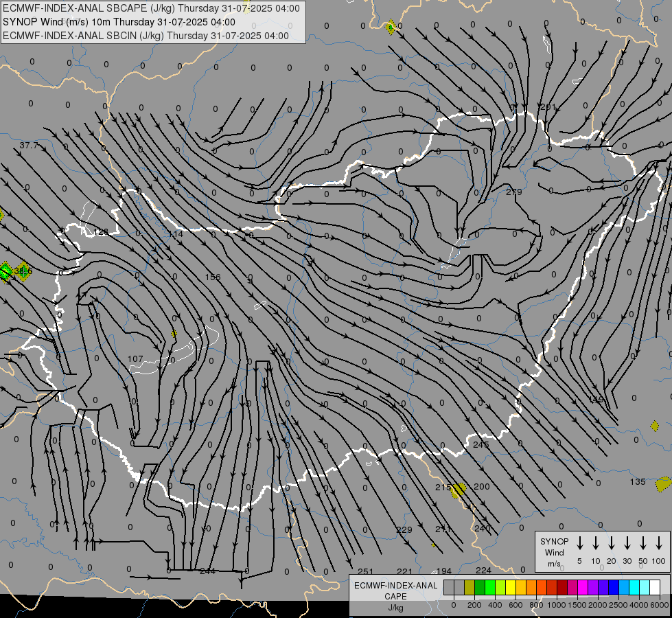Viewport: 672px width, 618px height.
Task: Click the 251 value on the map
Action: 366,571
